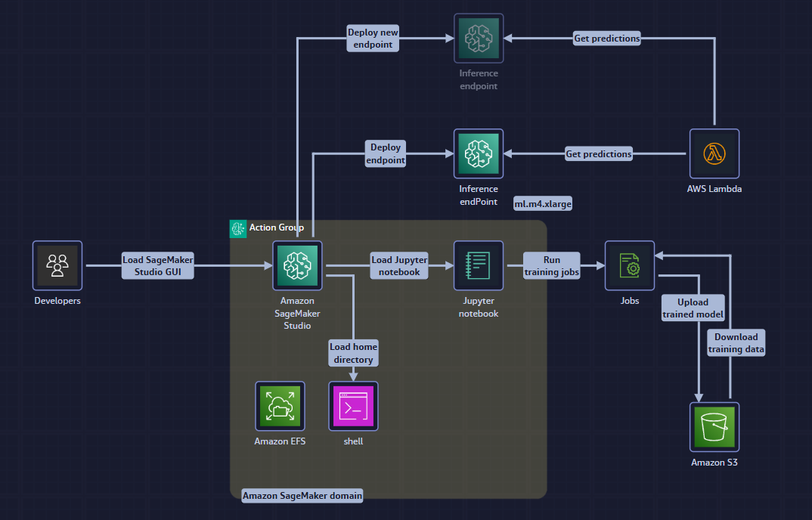
Task: Select the 'Load home directory' edge label
Action: click(x=353, y=353)
